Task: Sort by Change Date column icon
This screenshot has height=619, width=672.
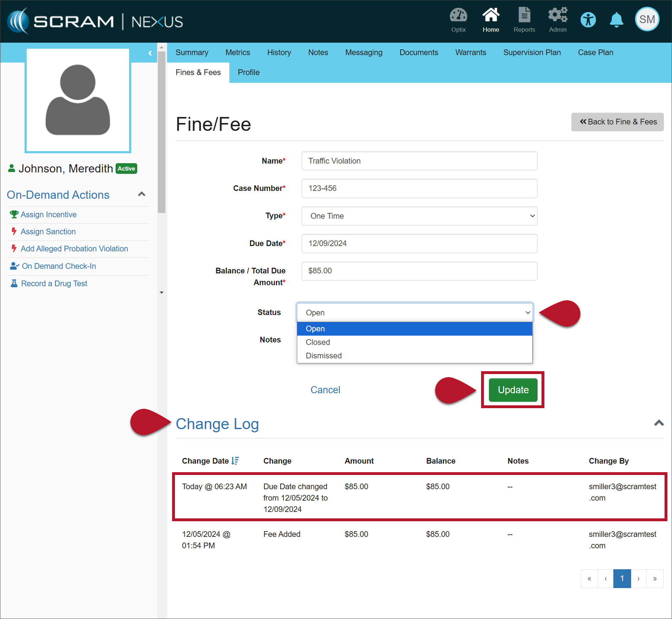Action: click(x=235, y=461)
